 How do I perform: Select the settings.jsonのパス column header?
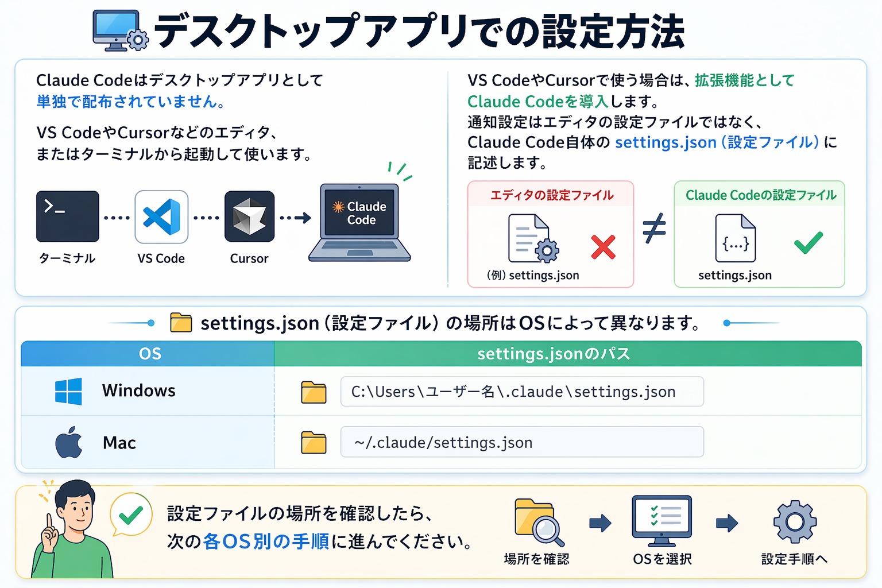pos(553,354)
